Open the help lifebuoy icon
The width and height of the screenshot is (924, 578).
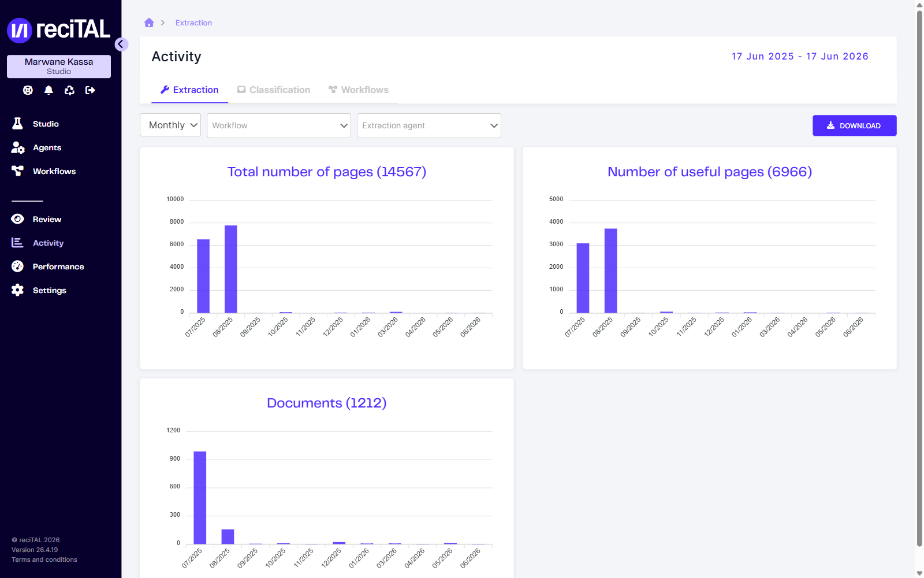point(28,90)
